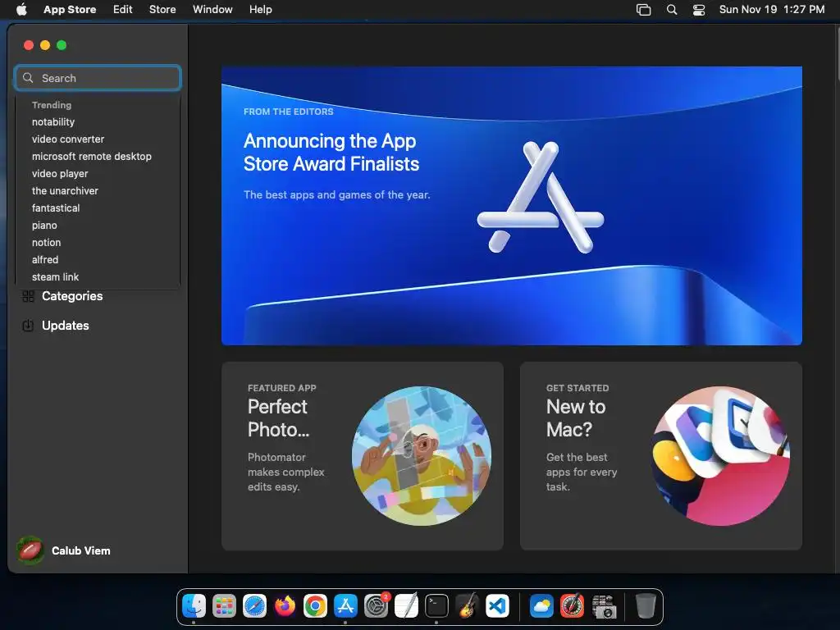
Task: Open the cloud weather app in Dock
Action: 541,606
